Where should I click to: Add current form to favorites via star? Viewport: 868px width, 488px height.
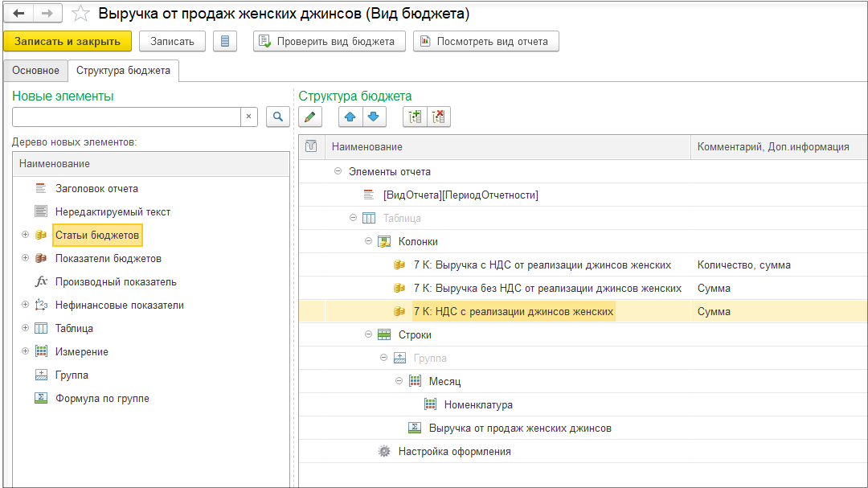(80, 14)
